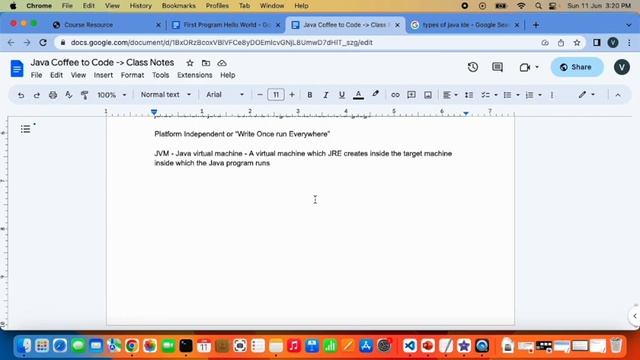Open Spotlight search in the menu bar
This screenshot has width=640, height=360.
tap(538, 6)
